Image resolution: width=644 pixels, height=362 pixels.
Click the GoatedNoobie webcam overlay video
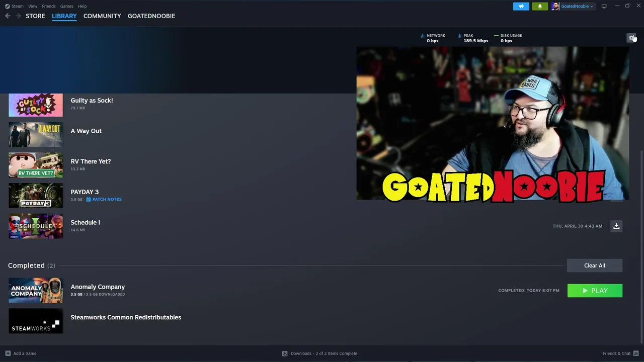click(493, 124)
